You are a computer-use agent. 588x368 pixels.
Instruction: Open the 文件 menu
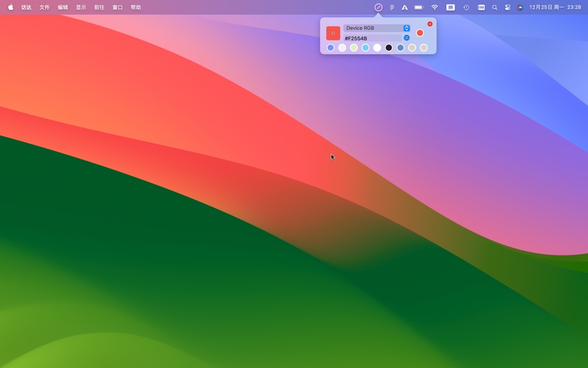[45, 7]
